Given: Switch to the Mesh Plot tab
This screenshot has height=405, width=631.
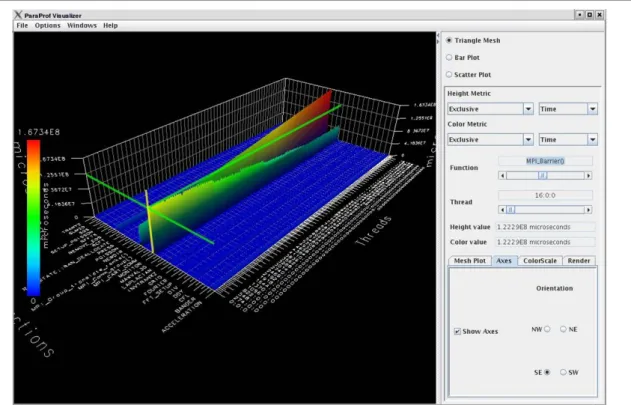Looking at the screenshot, I should pos(470,260).
